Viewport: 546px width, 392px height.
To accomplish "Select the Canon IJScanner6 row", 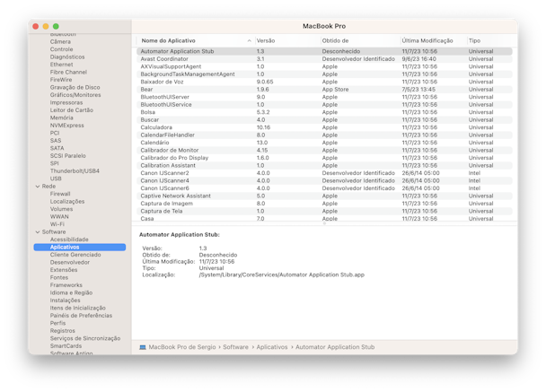I will point(324,188).
